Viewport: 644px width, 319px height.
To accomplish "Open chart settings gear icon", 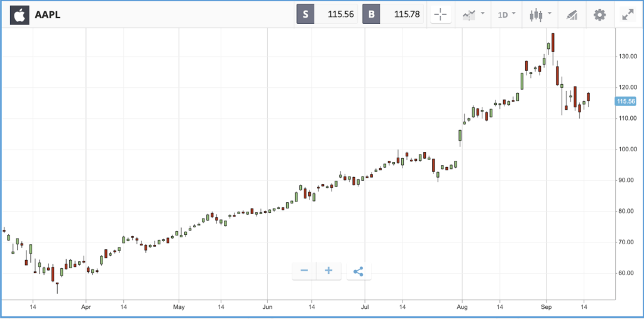I will click(x=599, y=15).
